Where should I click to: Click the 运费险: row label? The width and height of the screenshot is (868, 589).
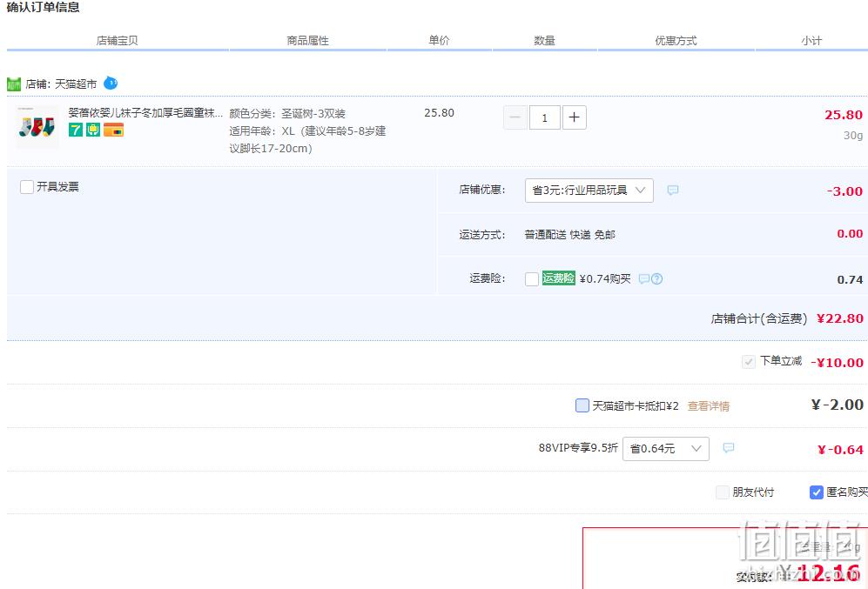(488, 278)
